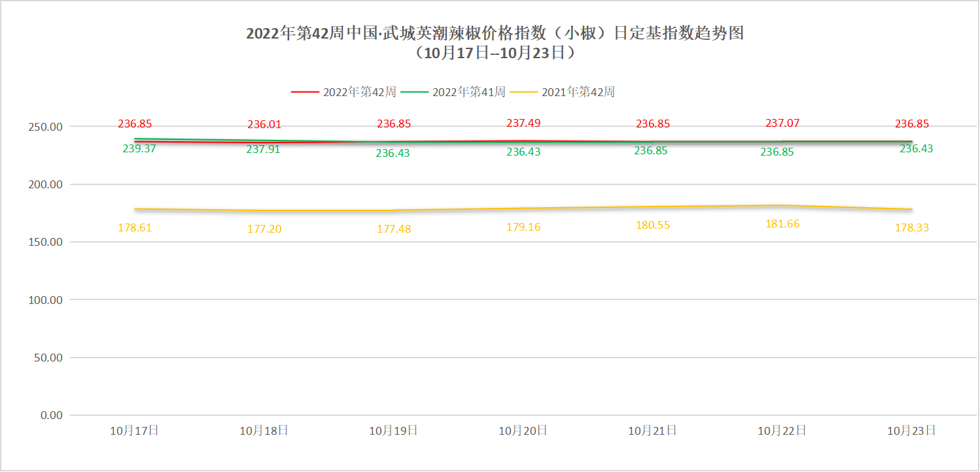Click the yellow 177.20 data label
The image size is (980, 472).
(264, 229)
